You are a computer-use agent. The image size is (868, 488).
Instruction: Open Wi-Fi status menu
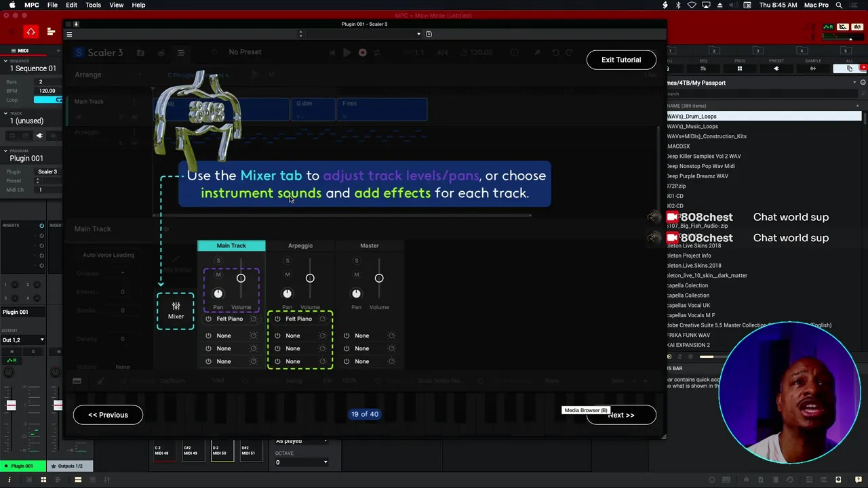[692, 5]
